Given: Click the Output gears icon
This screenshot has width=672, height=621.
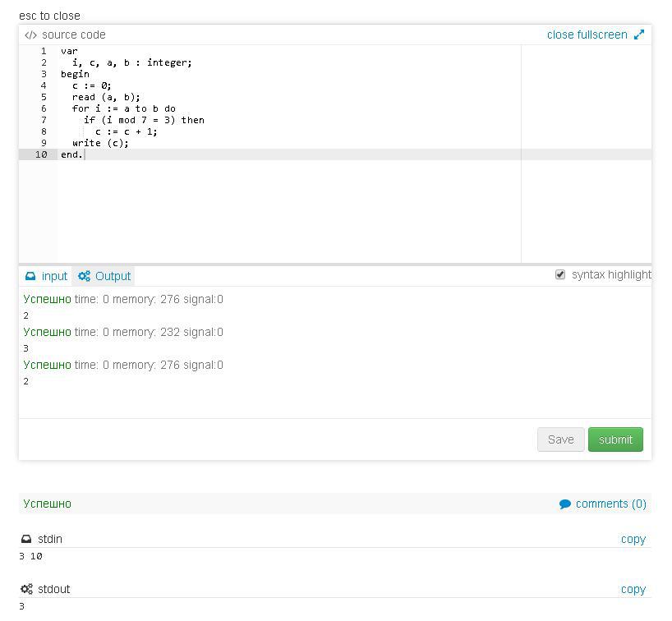Looking at the screenshot, I should click(x=84, y=277).
